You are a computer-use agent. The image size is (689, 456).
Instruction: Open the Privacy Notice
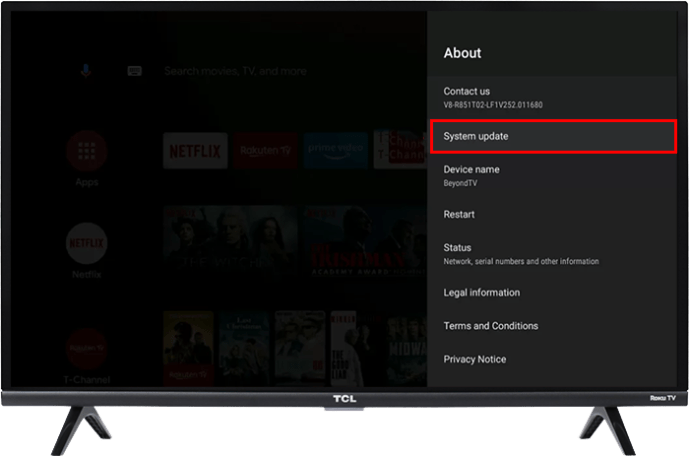pyautogui.click(x=553, y=359)
